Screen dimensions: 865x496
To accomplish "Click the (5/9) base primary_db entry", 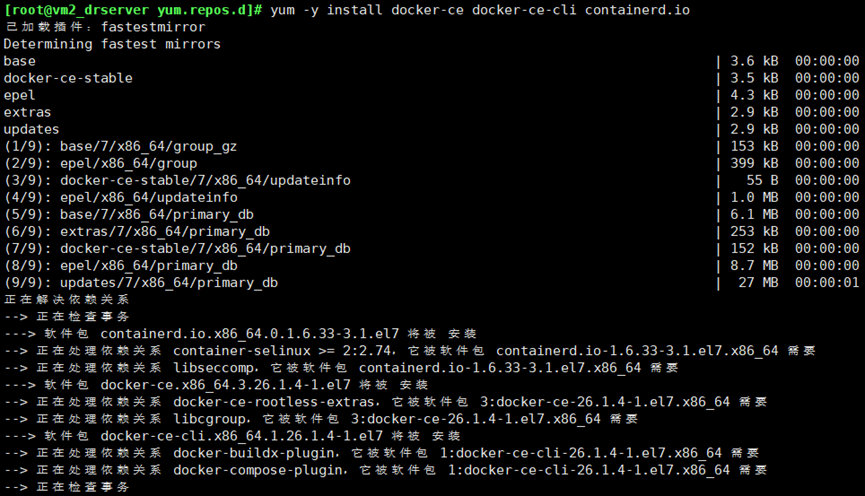I will click(x=129, y=215).
